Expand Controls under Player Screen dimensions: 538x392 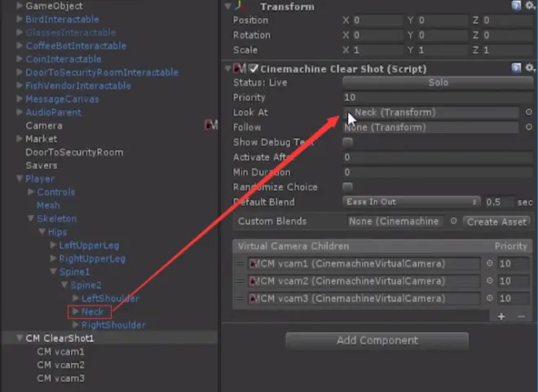tap(31, 192)
